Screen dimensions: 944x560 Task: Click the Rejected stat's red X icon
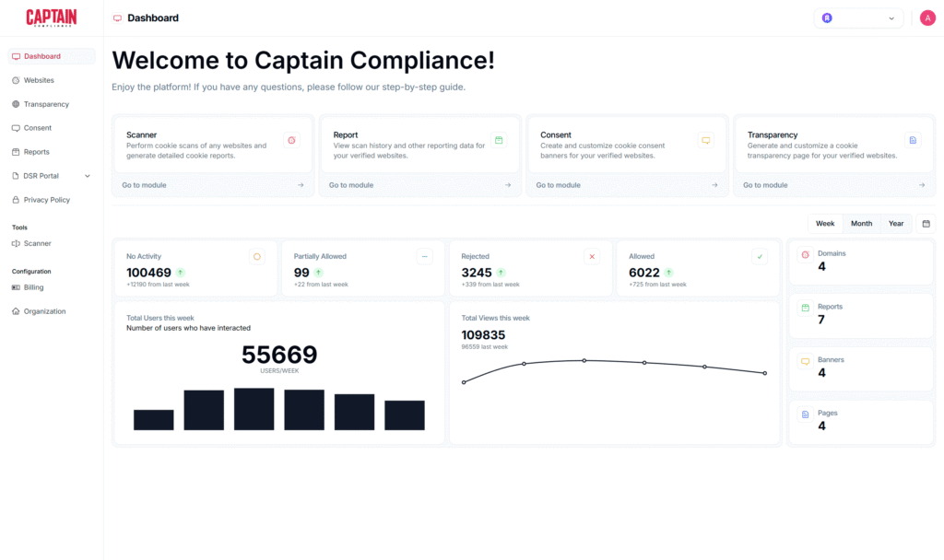(592, 257)
